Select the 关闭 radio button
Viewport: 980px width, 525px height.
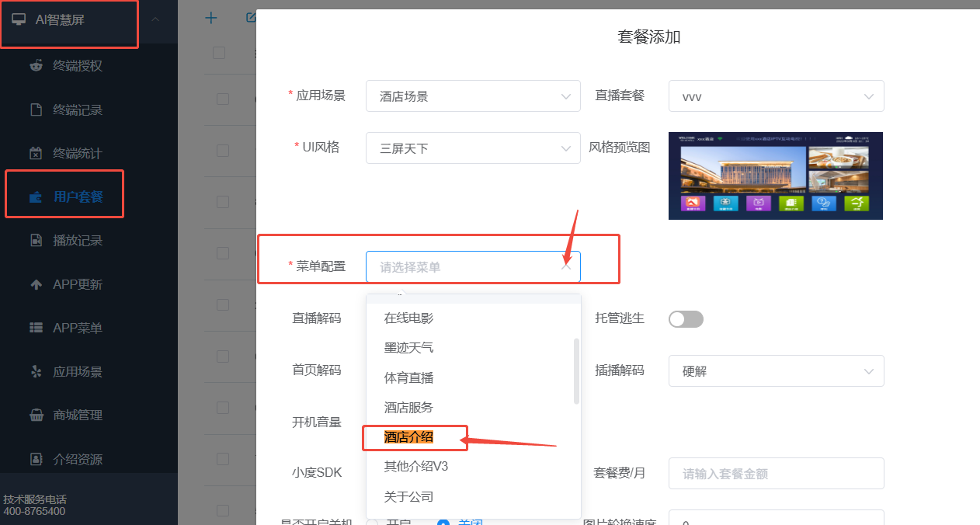click(443, 522)
